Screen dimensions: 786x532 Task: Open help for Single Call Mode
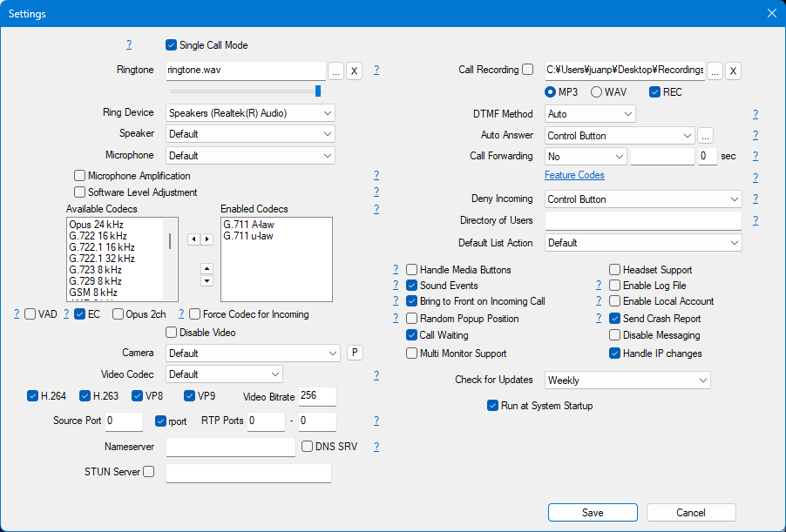point(129,44)
